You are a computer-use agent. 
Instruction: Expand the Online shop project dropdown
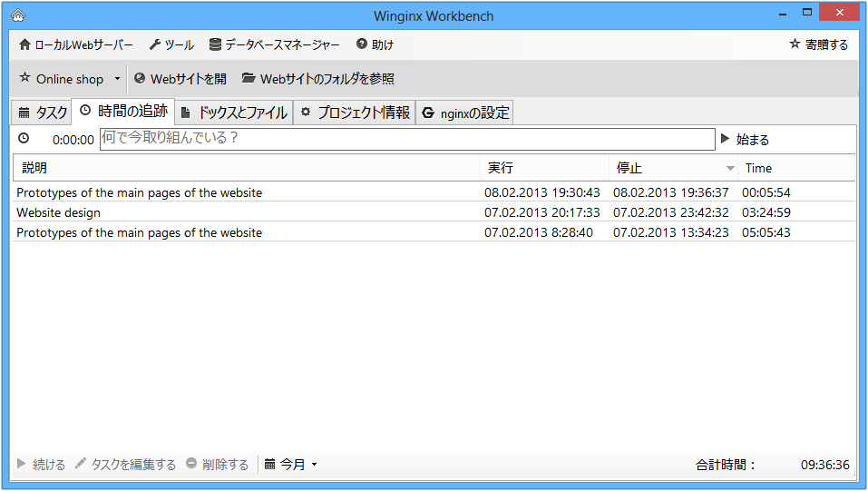pyautogui.click(x=117, y=79)
